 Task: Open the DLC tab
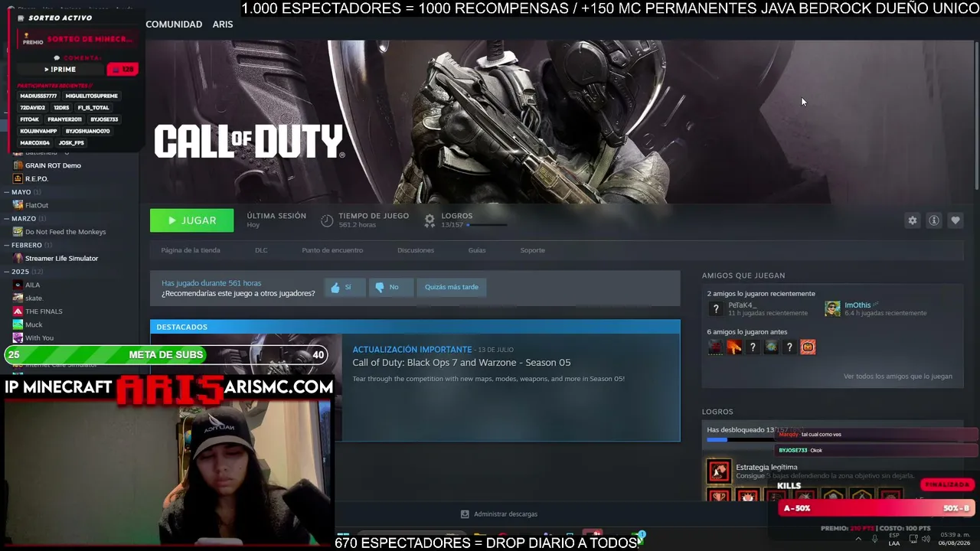[261, 250]
